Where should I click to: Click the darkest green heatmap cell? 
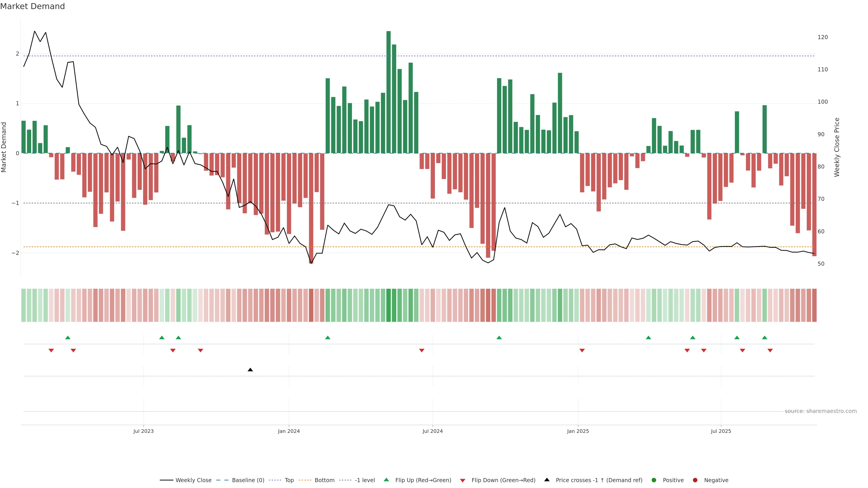389,305
